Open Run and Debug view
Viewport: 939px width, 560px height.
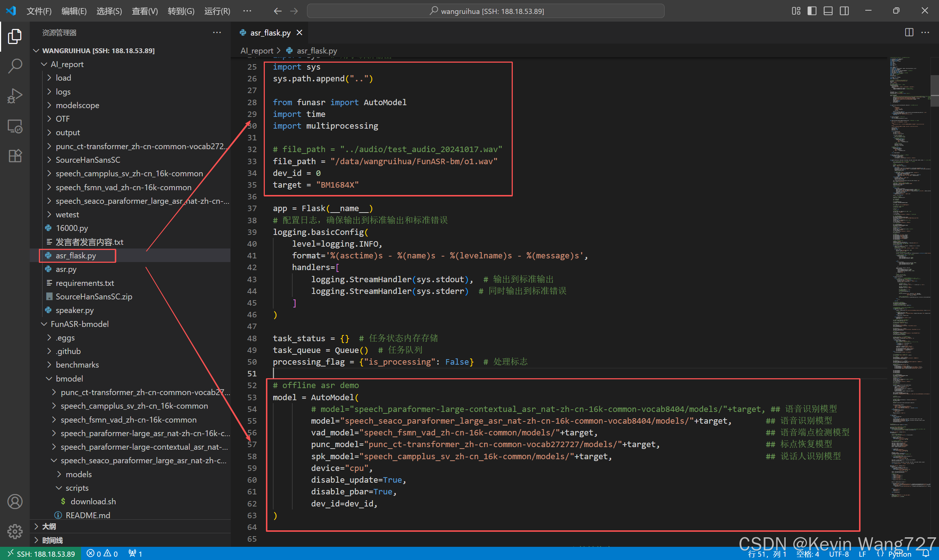[15, 96]
